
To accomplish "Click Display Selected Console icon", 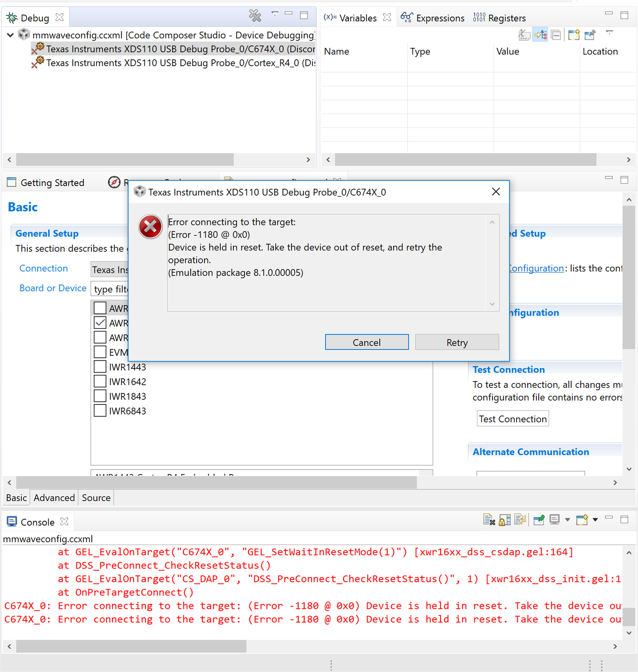I will (555, 520).
